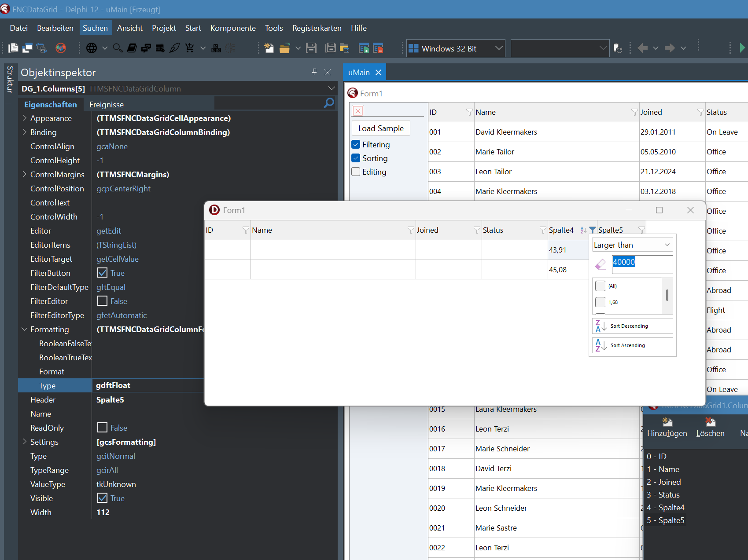Open the Datei menu
Screen dimensions: 748x560
click(x=19, y=28)
